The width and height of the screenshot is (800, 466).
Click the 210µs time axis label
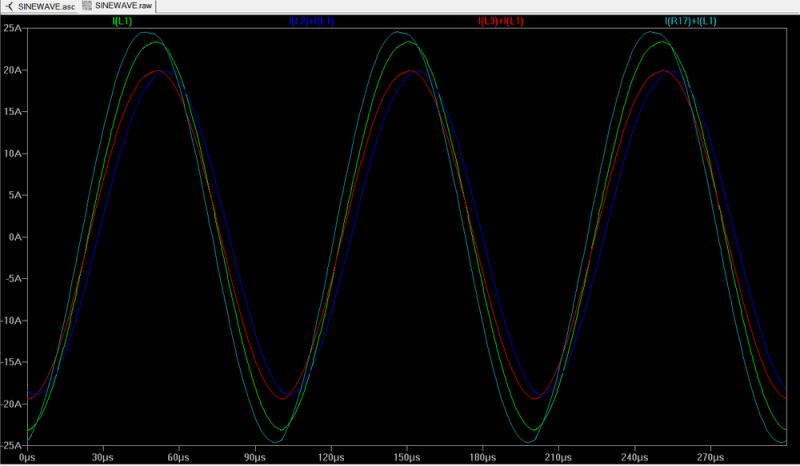[x=558, y=457]
